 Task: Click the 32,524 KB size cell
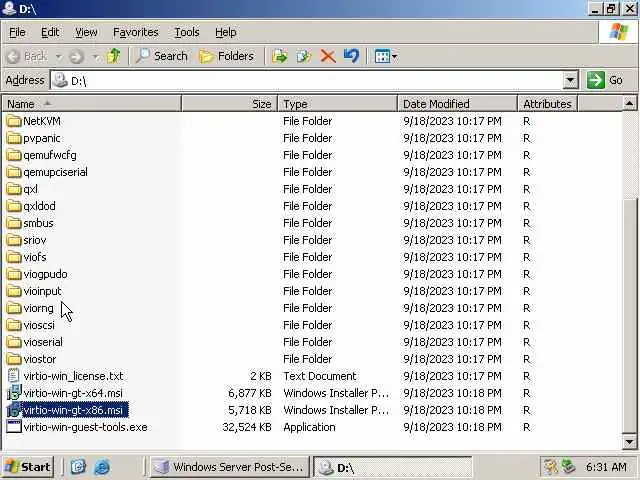(x=247, y=427)
